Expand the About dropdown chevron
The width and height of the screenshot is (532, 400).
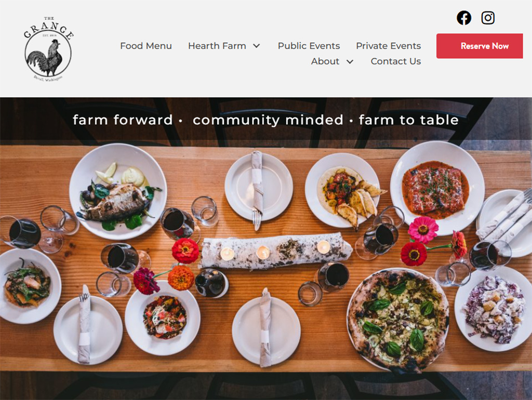coord(350,61)
